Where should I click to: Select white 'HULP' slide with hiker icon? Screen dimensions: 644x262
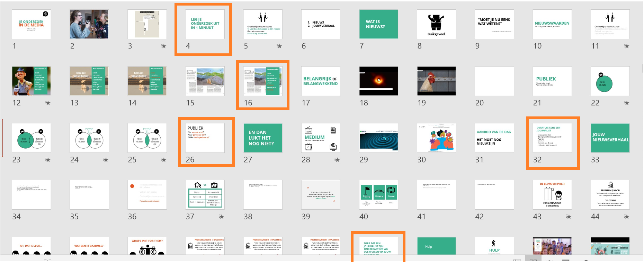(494, 246)
